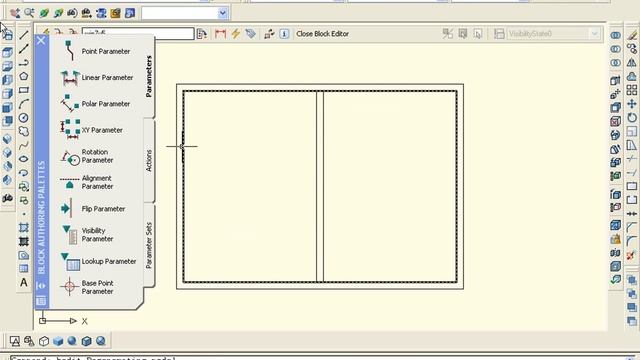Select the Ellipse tool
Viewport: 640px width, 360px height.
click(x=24, y=159)
